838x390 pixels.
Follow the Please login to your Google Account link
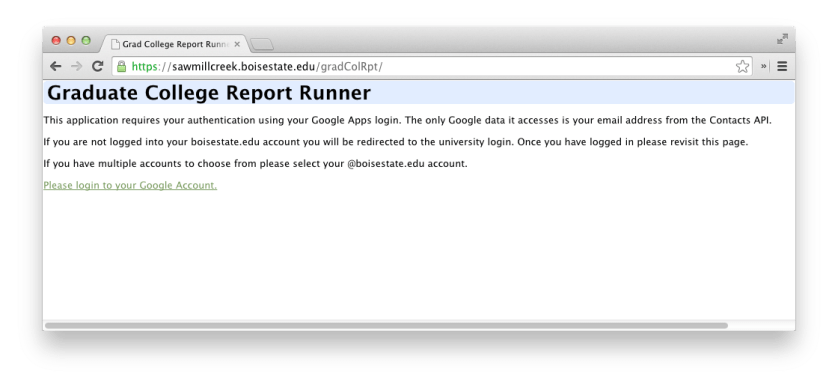130,185
